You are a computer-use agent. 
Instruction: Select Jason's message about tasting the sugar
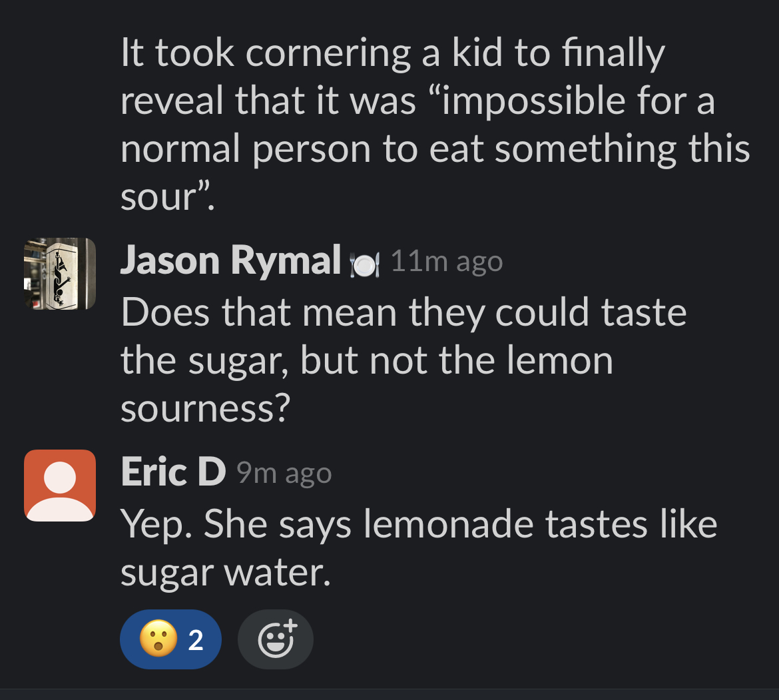(x=403, y=360)
